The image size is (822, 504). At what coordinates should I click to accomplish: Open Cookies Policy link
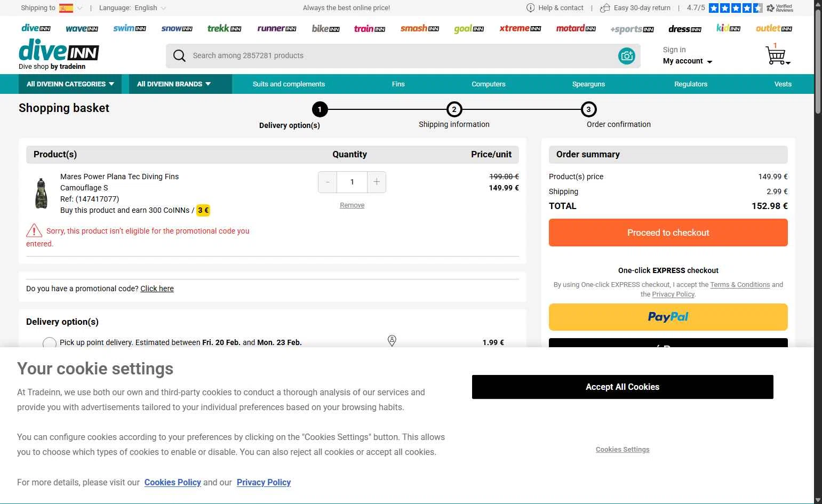(x=172, y=482)
